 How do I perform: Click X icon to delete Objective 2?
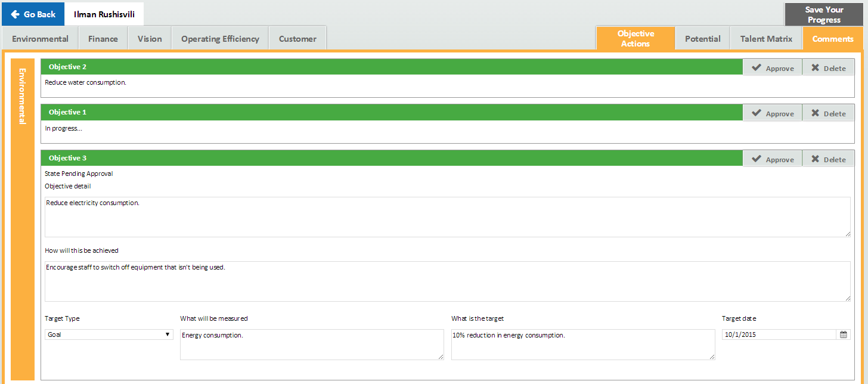pyautogui.click(x=815, y=67)
